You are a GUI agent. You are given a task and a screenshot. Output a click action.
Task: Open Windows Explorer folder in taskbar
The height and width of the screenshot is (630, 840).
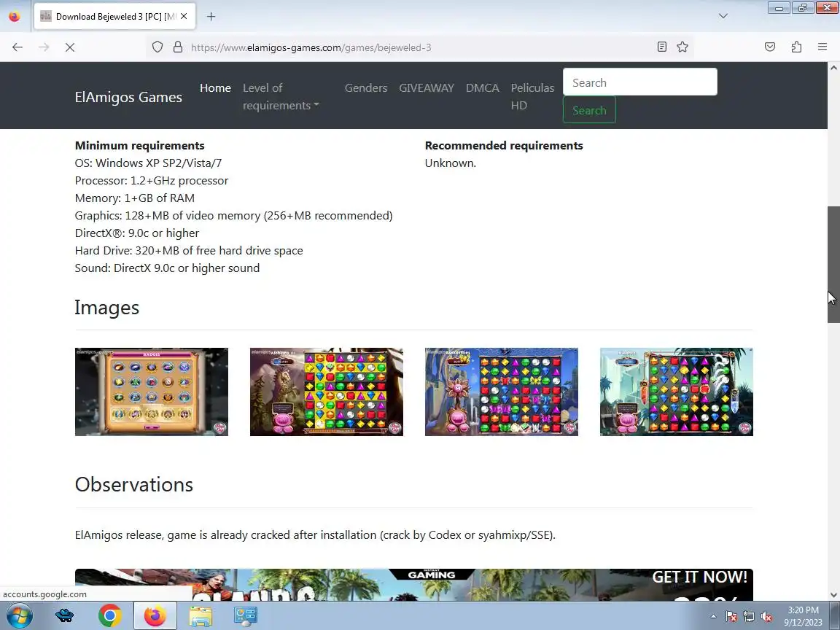pyautogui.click(x=201, y=615)
